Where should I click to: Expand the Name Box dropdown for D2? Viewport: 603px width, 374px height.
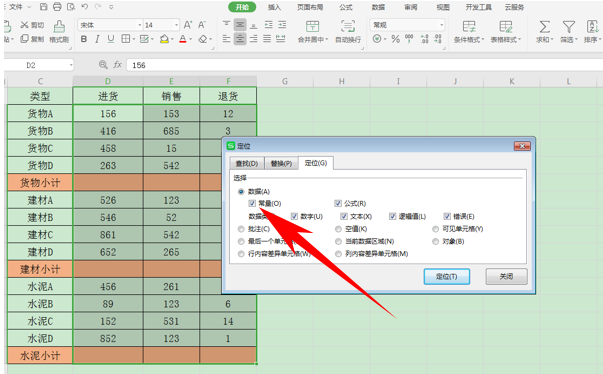pyautogui.click(x=71, y=65)
